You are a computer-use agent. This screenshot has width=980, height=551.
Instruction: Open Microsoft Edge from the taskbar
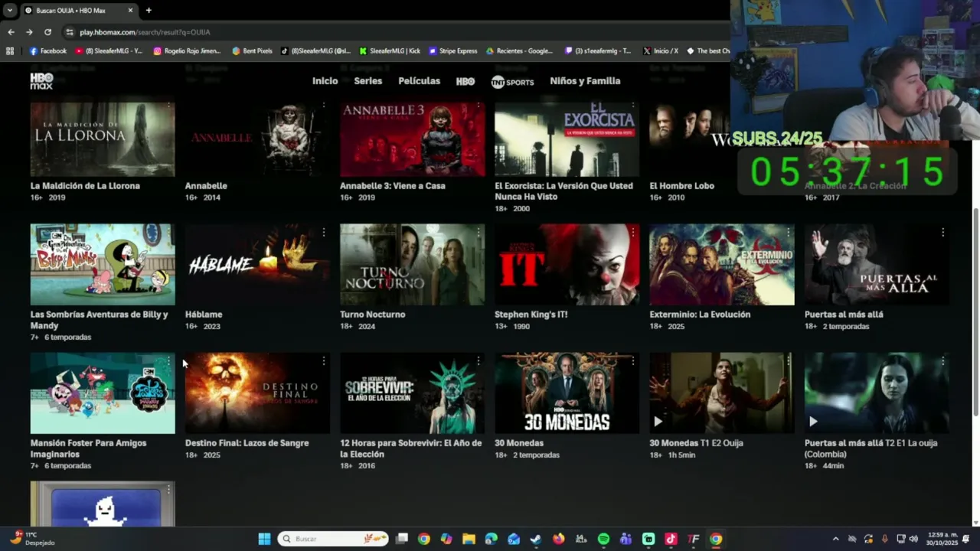(x=492, y=539)
